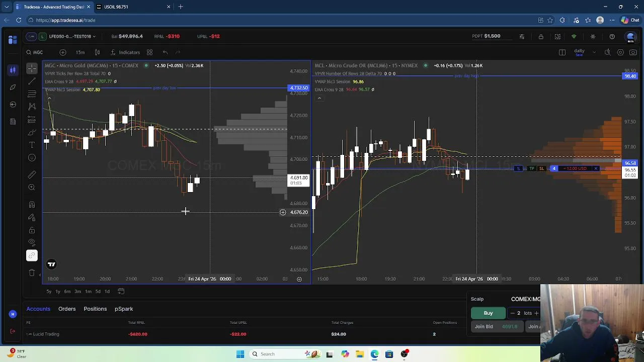Click the green connection status icon
This screenshot has height=362, width=644.
click(574, 36)
